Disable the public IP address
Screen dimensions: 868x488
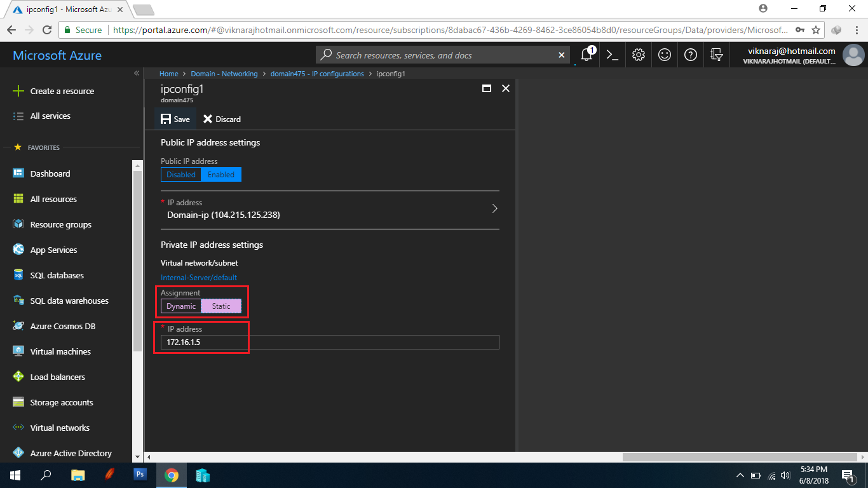(180, 174)
